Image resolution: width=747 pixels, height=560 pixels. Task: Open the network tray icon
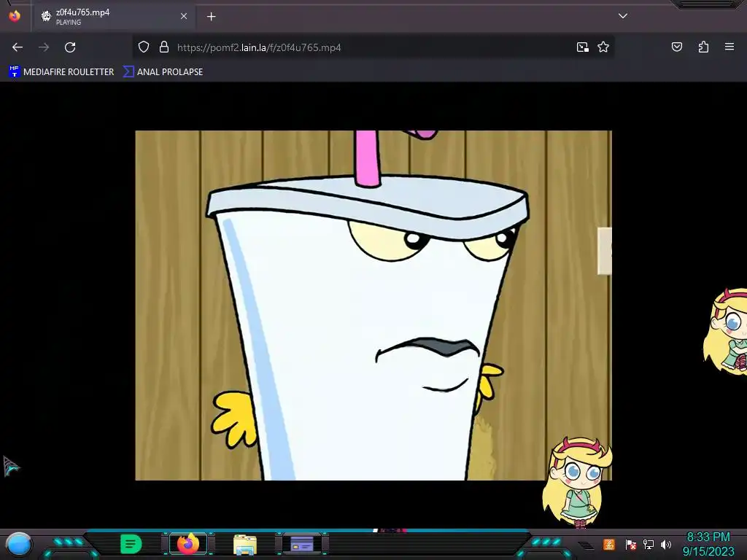[x=649, y=544]
